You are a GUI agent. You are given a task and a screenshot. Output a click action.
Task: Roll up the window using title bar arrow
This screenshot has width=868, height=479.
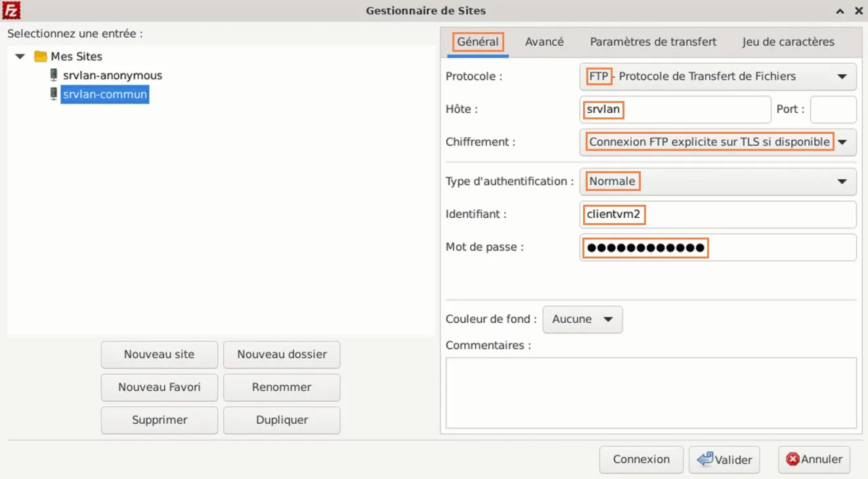click(x=840, y=10)
